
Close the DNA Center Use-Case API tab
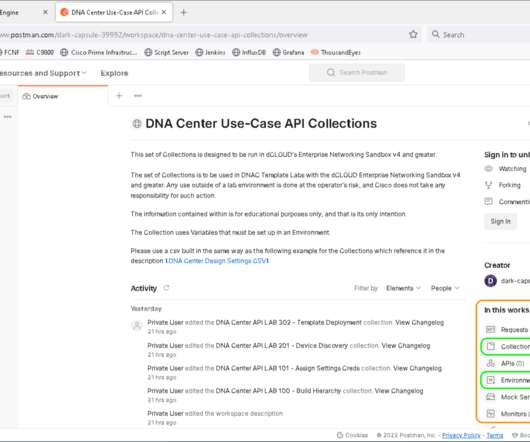click(x=164, y=12)
